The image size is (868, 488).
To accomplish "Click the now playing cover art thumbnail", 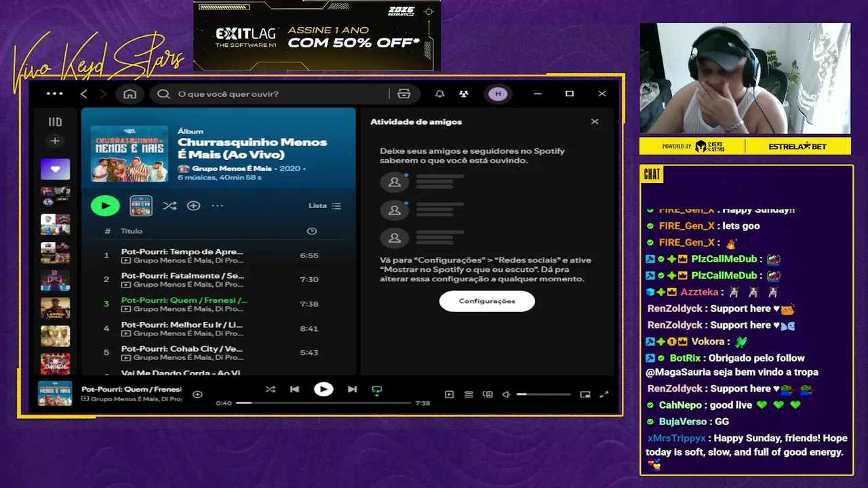I will 55,393.
